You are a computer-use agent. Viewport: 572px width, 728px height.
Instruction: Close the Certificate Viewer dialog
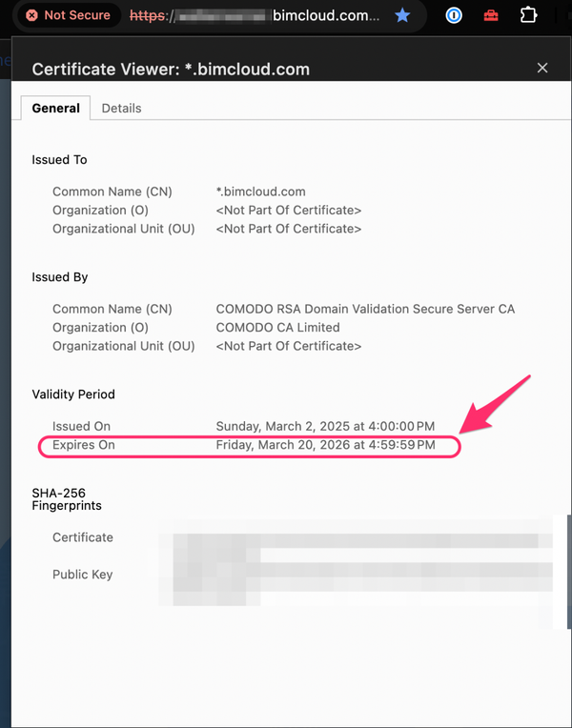[542, 68]
